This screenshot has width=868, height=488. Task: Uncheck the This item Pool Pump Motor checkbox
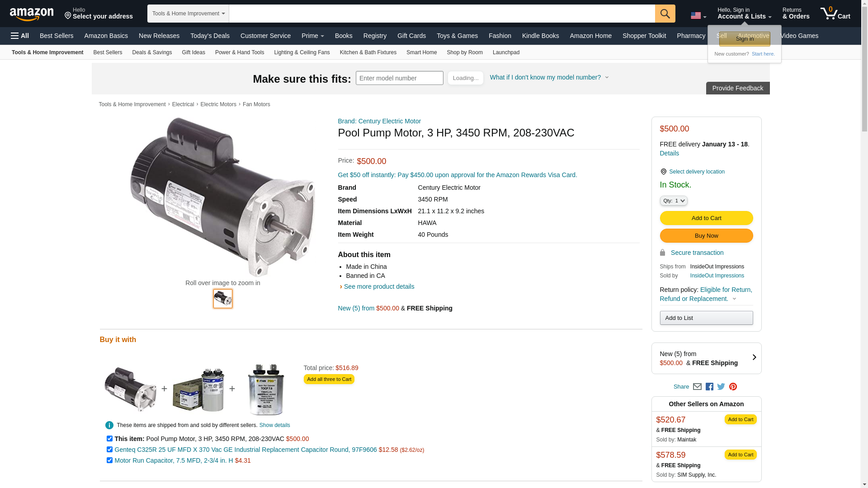tap(109, 439)
